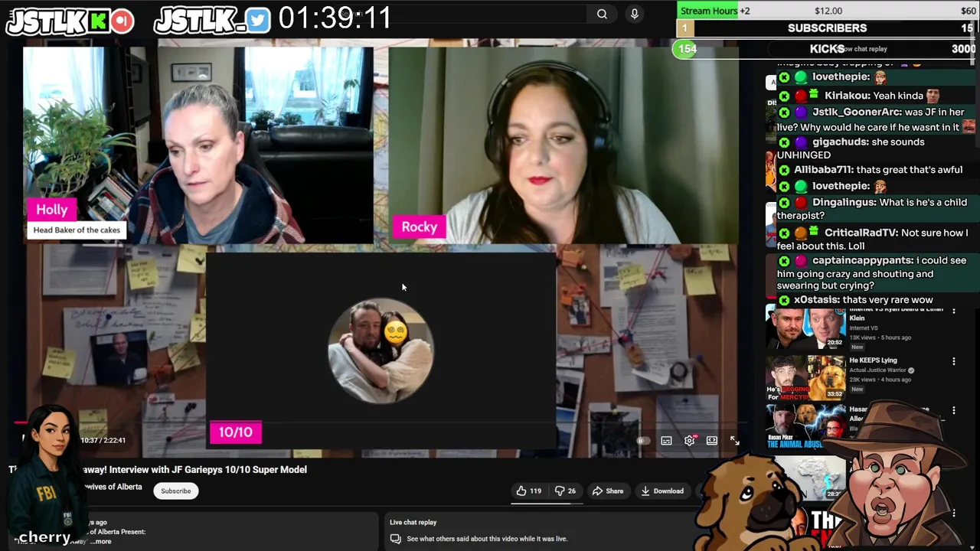
Task: Open the three-dot menu of the bottom recommended video
Action: coord(954,513)
